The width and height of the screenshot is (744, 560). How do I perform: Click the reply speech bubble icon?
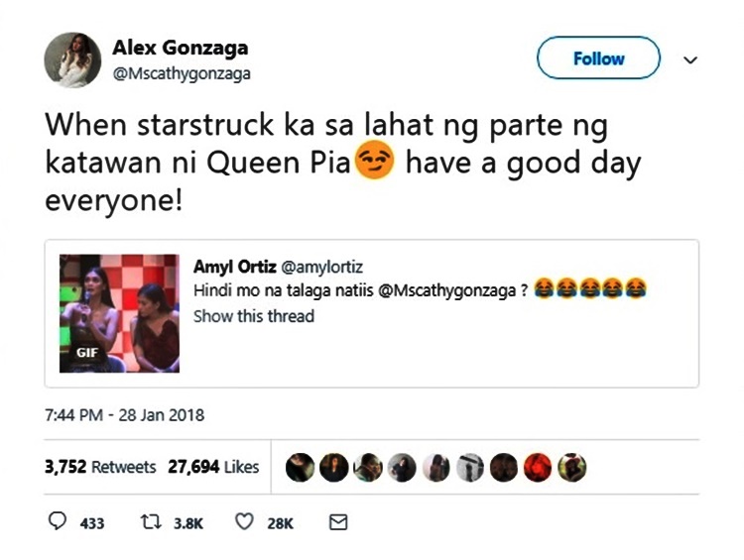pyautogui.click(x=58, y=521)
